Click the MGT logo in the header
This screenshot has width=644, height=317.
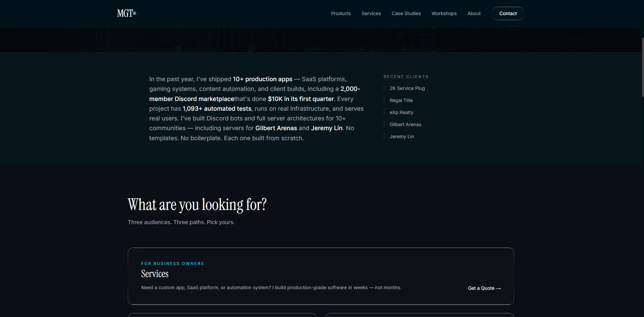(126, 13)
